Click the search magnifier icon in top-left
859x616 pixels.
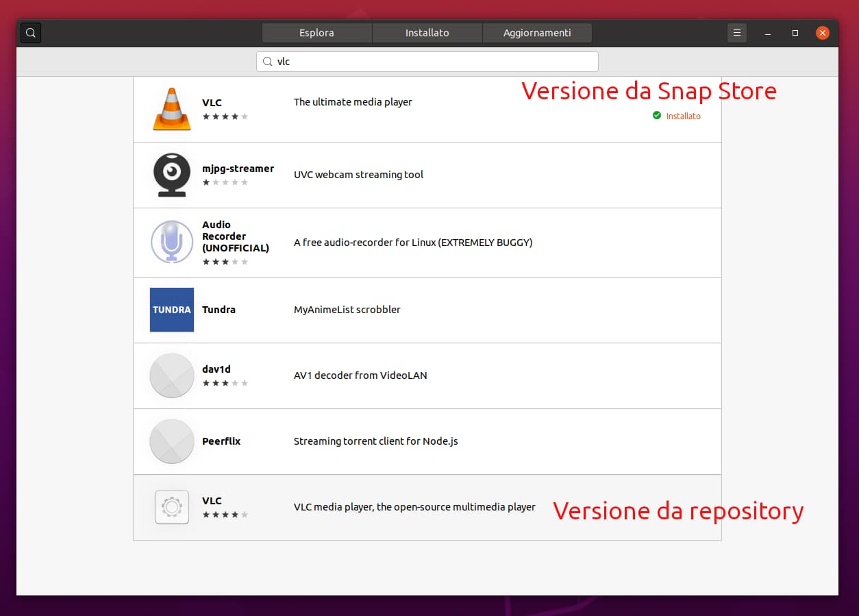pos(30,32)
